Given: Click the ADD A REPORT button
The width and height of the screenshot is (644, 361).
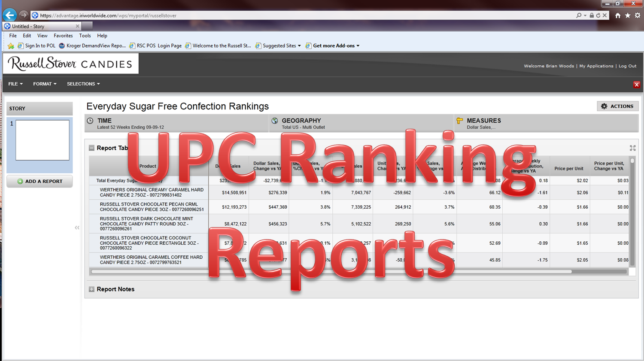Looking at the screenshot, I should tap(39, 181).
